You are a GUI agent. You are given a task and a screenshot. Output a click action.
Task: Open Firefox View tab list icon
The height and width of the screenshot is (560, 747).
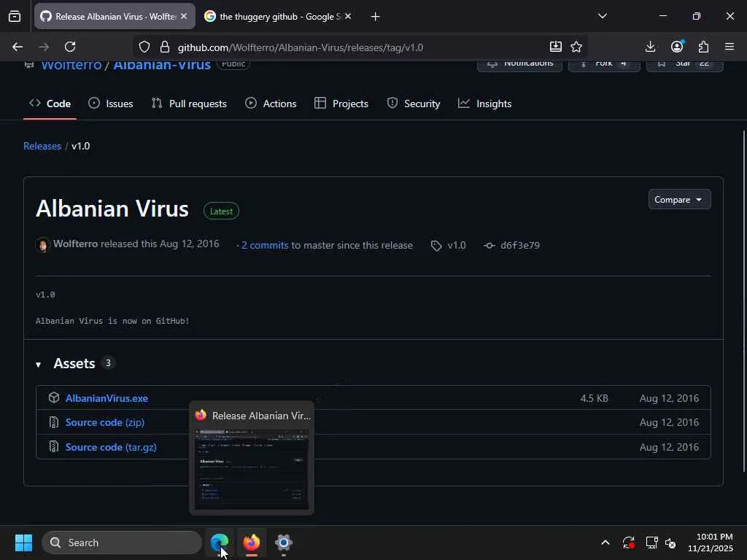tap(15, 17)
